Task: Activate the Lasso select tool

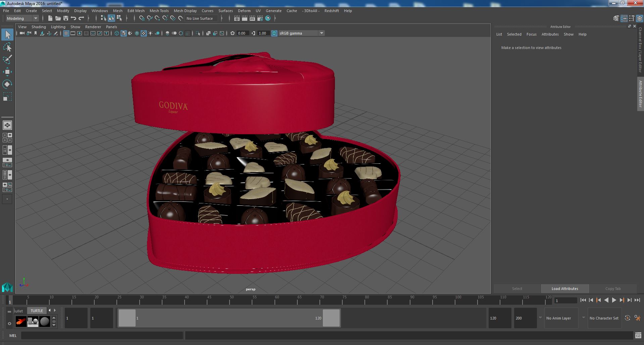Action: click(x=7, y=47)
